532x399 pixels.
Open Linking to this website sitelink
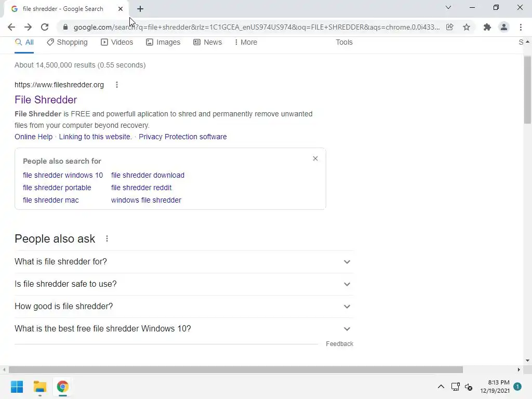pos(96,137)
